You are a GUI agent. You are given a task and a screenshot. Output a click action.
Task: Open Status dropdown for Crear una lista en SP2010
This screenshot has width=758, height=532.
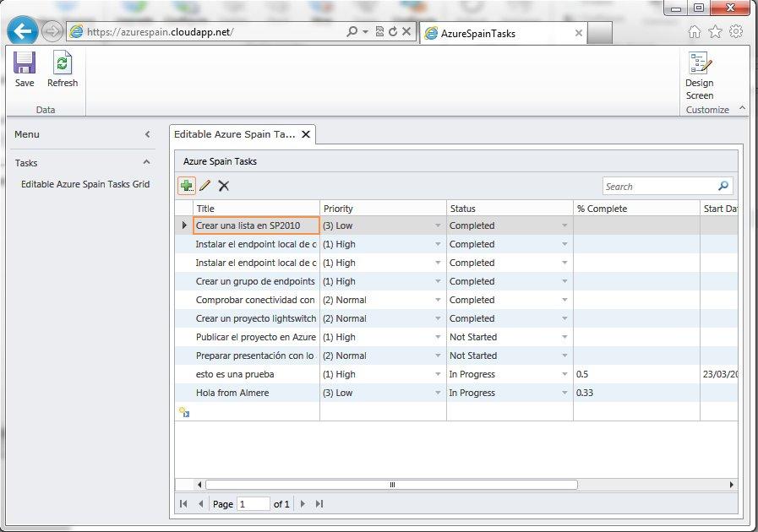pyautogui.click(x=564, y=225)
